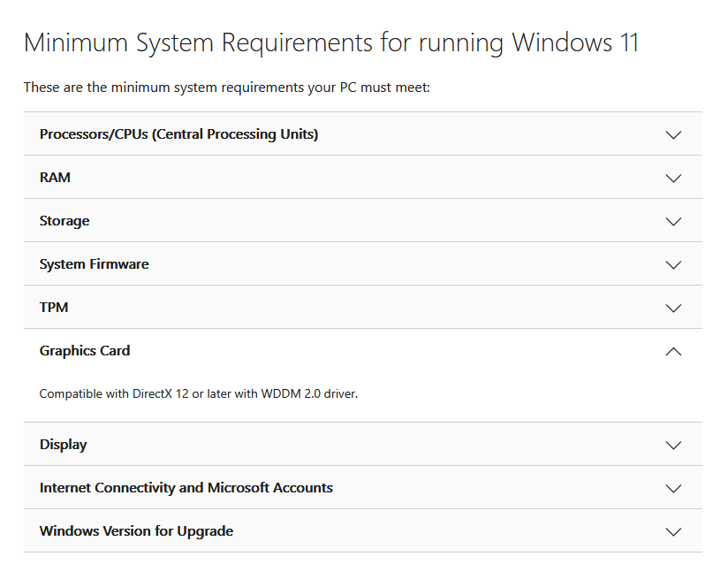The height and width of the screenshot is (587, 728).
Task: Open Windows Version for Upgrade label
Action: (x=136, y=531)
